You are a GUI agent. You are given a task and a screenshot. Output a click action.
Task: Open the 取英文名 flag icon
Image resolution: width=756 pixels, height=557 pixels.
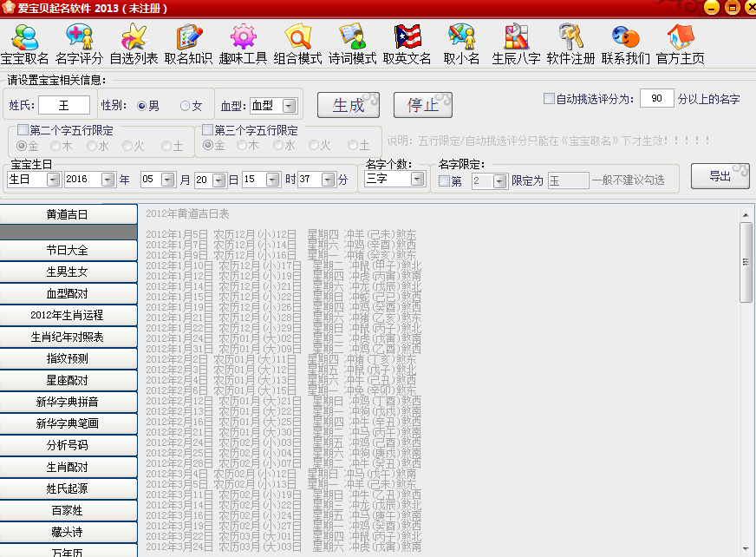tap(407, 44)
